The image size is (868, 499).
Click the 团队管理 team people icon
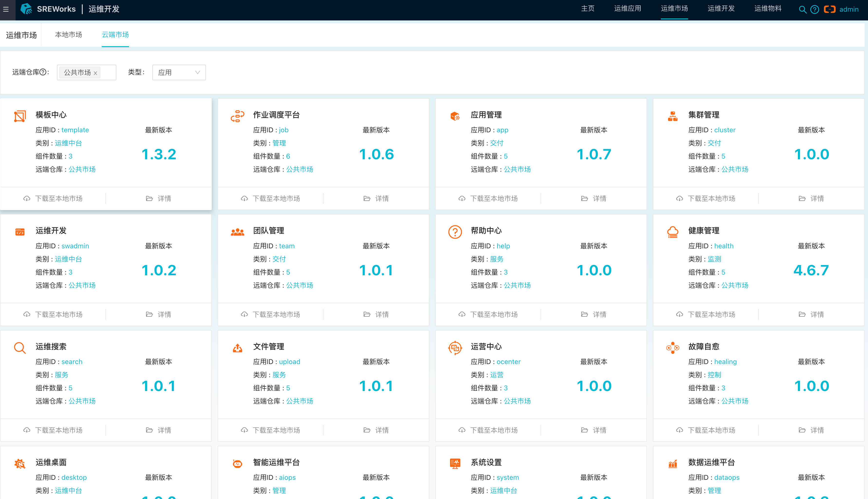click(x=237, y=232)
